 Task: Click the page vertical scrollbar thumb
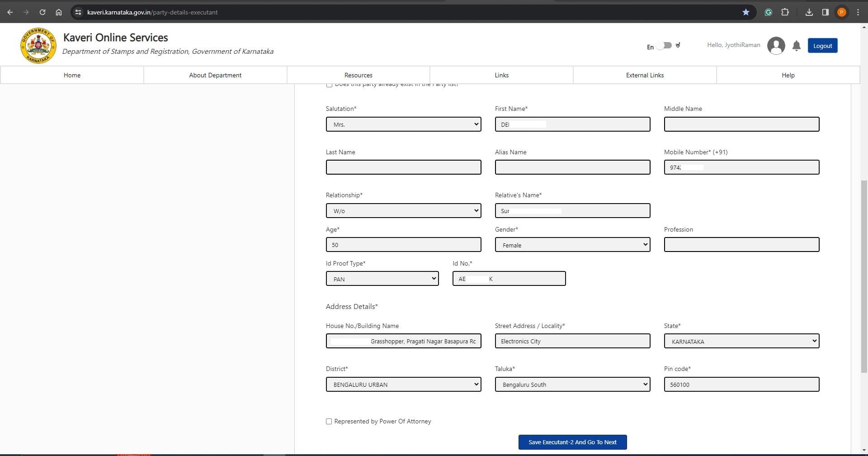(x=864, y=276)
